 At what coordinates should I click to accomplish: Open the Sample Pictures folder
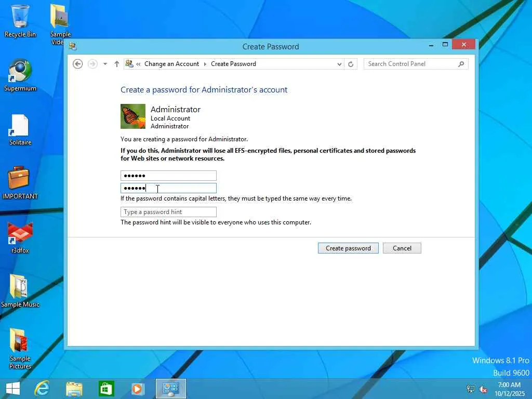[20, 349]
